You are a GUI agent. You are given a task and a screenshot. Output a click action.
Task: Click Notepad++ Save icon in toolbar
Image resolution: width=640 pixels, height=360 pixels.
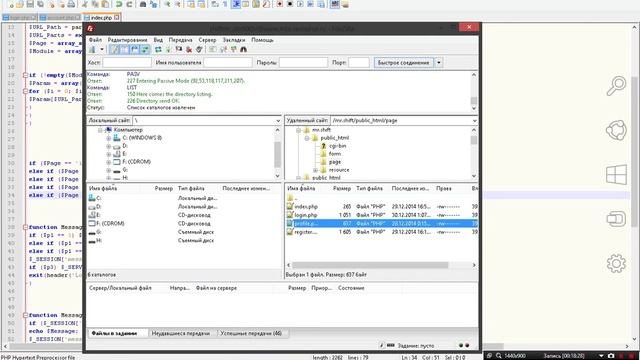[x=30, y=4]
